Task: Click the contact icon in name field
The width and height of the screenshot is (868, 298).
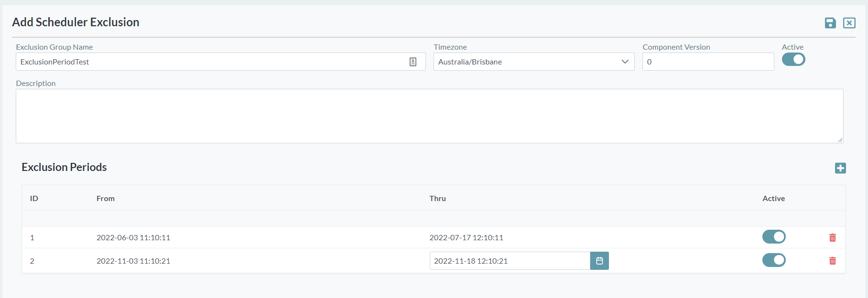Action: pyautogui.click(x=413, y=62)
